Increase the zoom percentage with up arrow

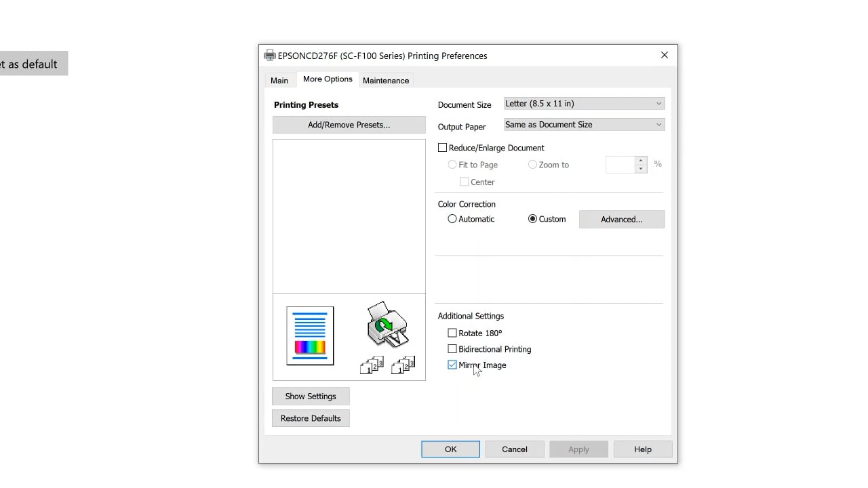(x=641, y=161)
